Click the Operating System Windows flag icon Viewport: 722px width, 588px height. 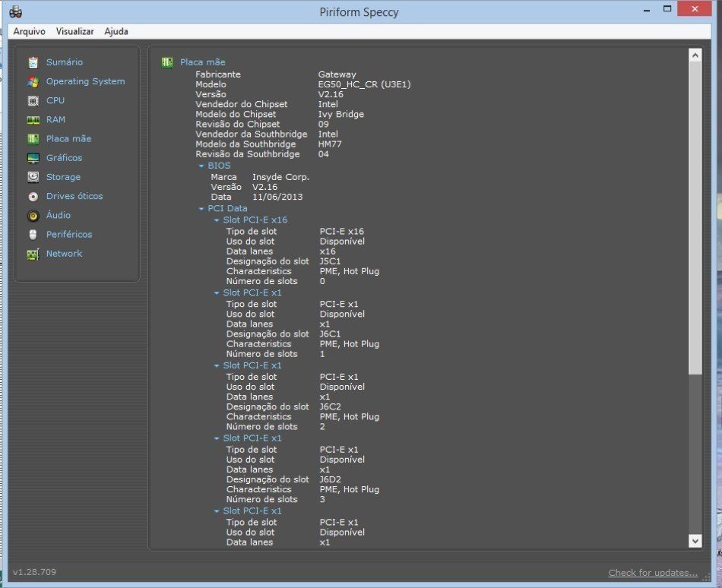tap(33, 81)
